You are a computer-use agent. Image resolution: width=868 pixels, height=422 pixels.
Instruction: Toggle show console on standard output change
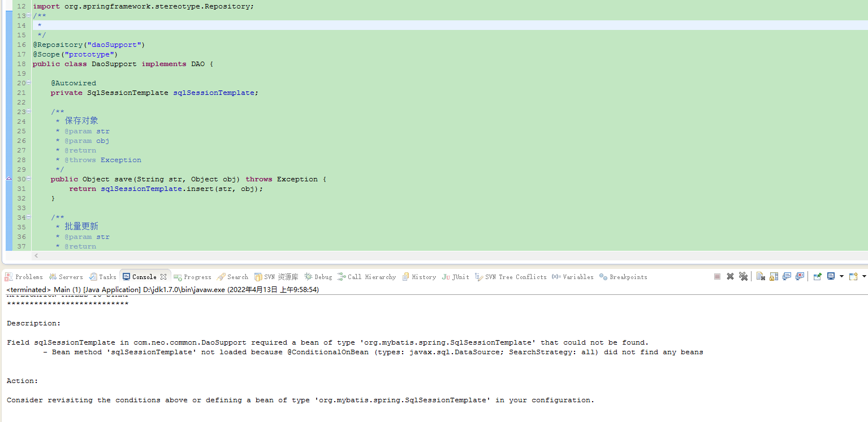coord(787,276)
